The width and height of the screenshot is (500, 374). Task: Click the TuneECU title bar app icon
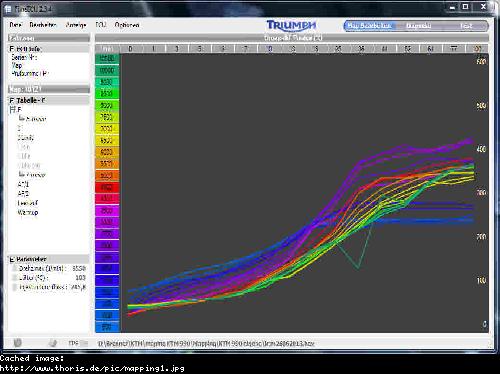pos(8,9)
